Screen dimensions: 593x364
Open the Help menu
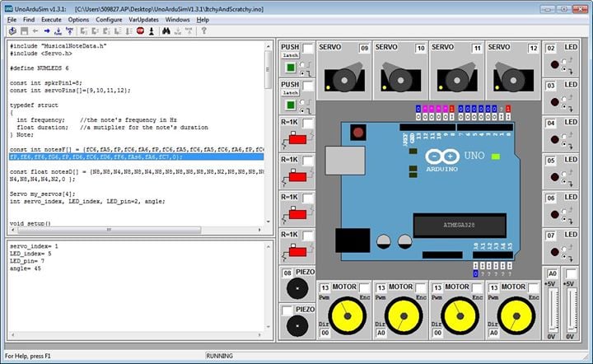pos(203,20)
